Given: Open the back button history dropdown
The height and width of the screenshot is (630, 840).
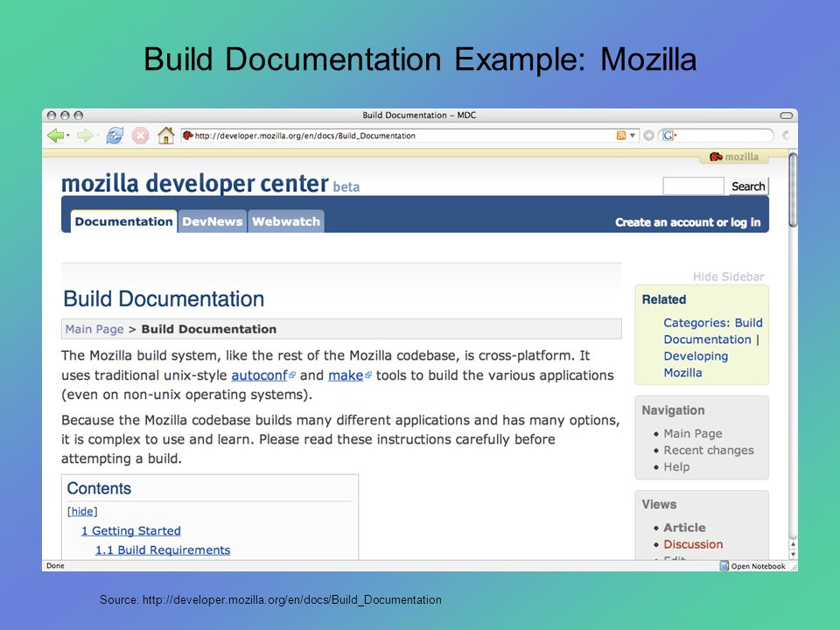Looking at the screenshot, I should (x=68, y=136).
